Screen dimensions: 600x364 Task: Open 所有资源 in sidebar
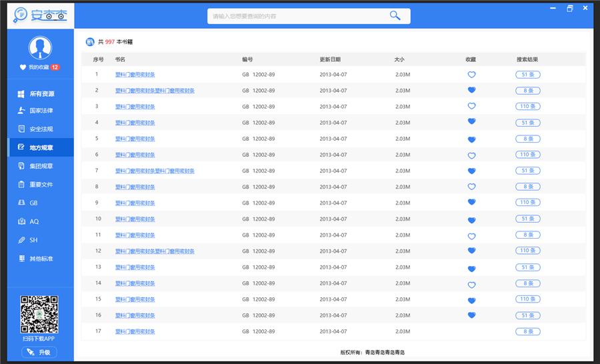(x=41, y=94)
